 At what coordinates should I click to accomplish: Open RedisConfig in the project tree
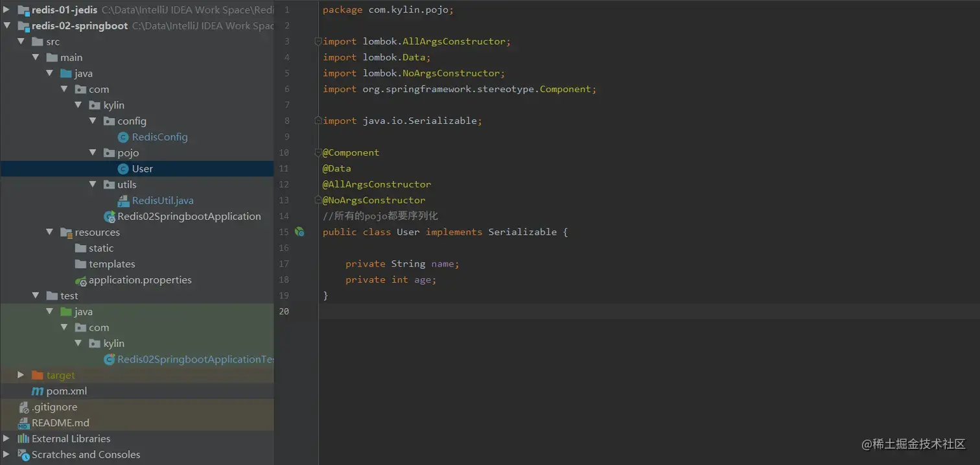159,137
